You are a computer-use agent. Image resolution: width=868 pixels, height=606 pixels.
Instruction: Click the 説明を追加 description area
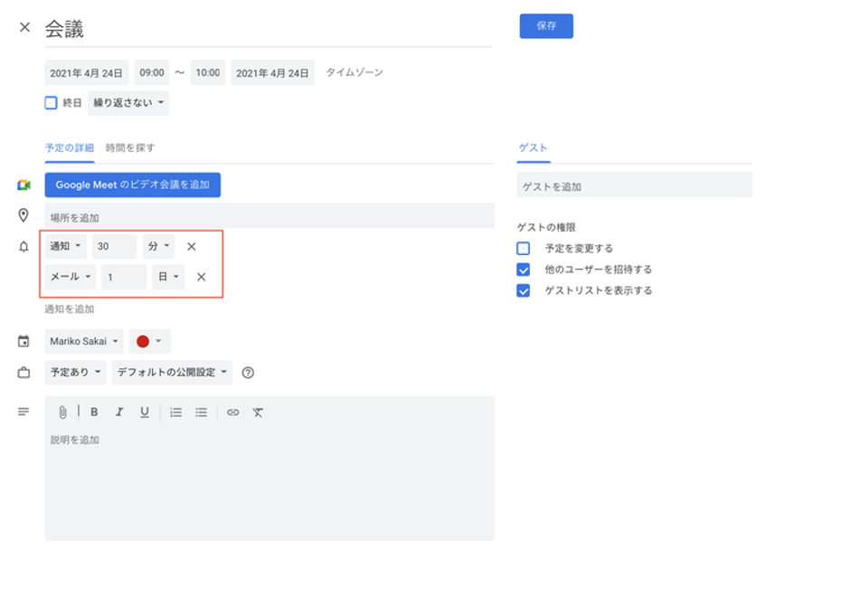pyautogui.click(x=269, y=482)
